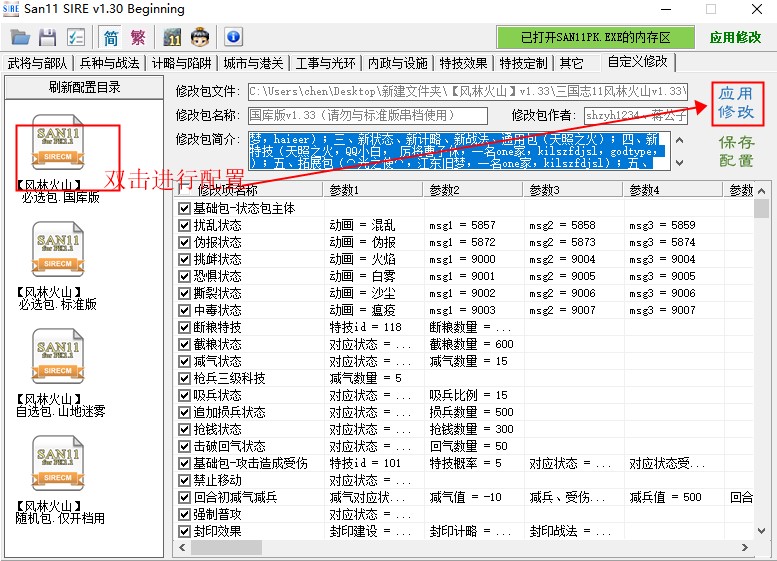Select the 必选包.标准版 package icon

[x=58, y=249]
